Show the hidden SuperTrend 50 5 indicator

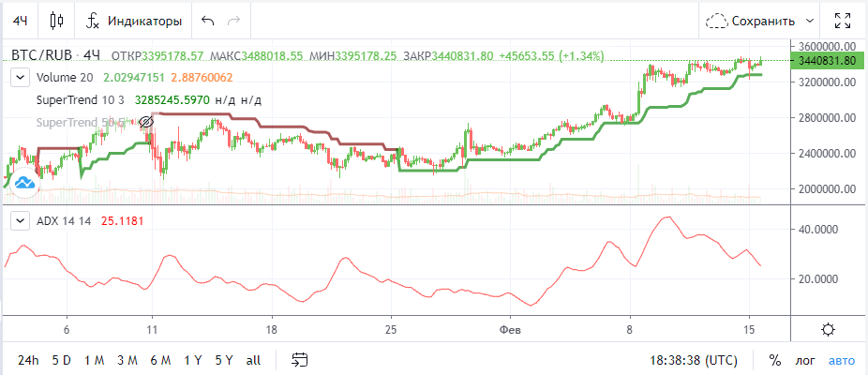[x=145, y=122]
